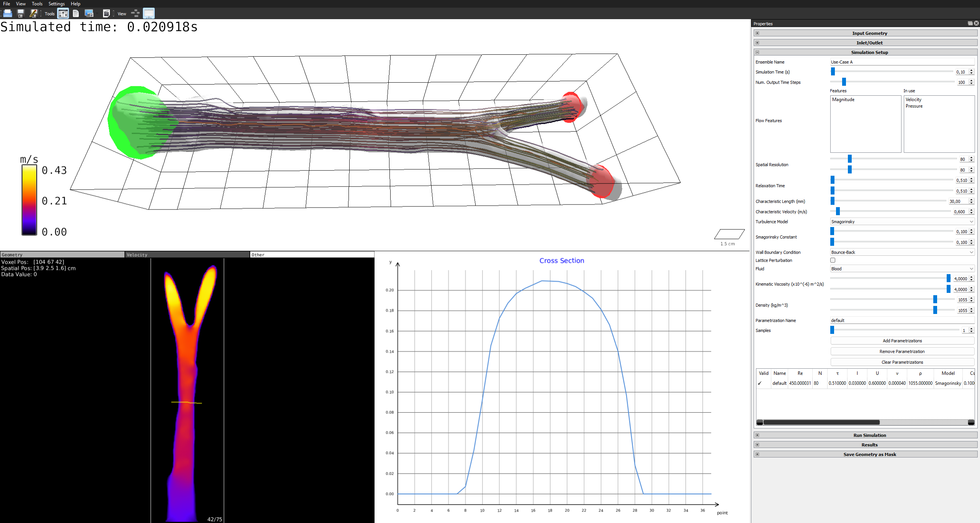Open the Settings menu
980x523 pixels.
point(56,4)
